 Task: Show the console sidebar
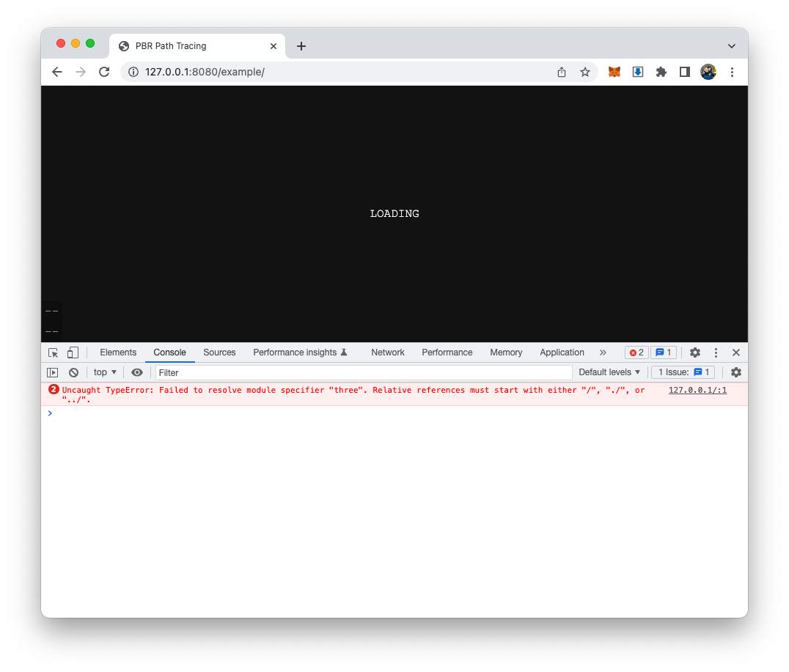click(52, 373)
